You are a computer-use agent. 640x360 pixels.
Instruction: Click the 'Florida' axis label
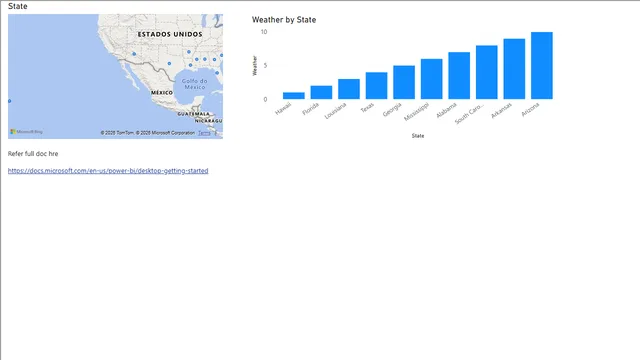(x=311, y=109)
